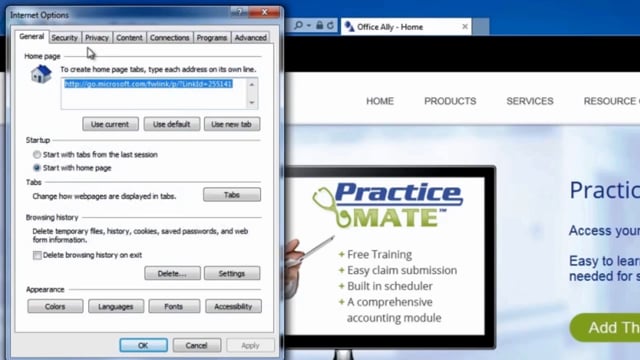This screenshot has width=640, height=360.
Task: Close the Office Ally - Home tab
Action: click(465, 27)
